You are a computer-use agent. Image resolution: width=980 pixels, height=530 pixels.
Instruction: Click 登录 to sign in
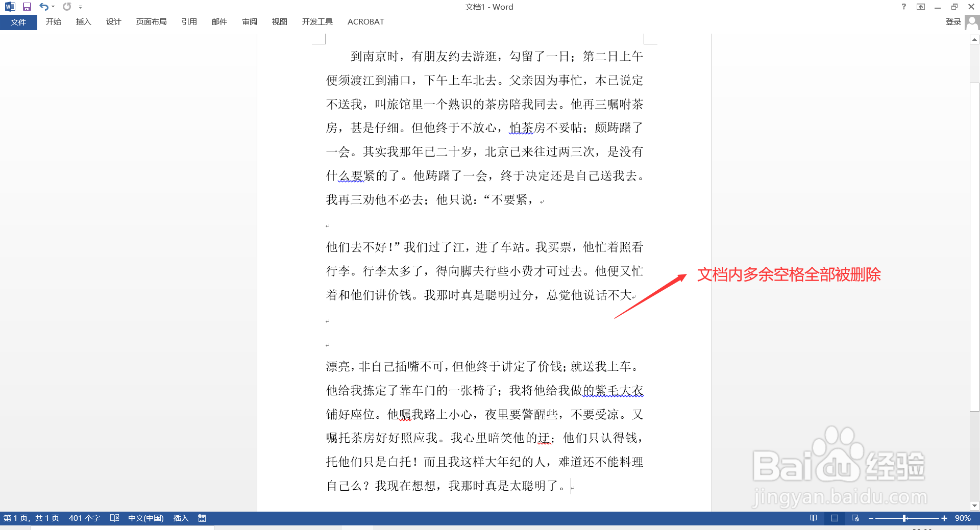953,22
